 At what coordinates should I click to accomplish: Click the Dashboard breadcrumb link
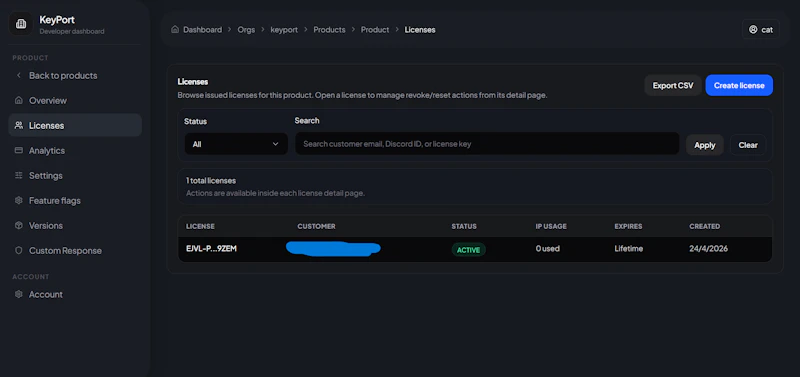click(203, 30)
